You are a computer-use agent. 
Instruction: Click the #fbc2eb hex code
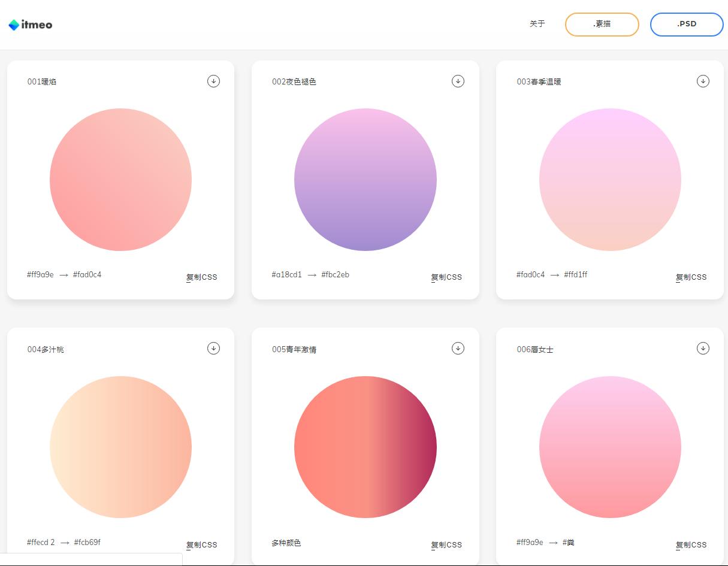[335, 275]
